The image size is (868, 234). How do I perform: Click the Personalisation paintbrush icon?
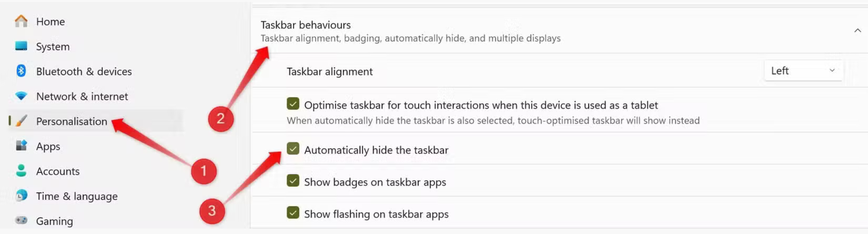point(21,121)
